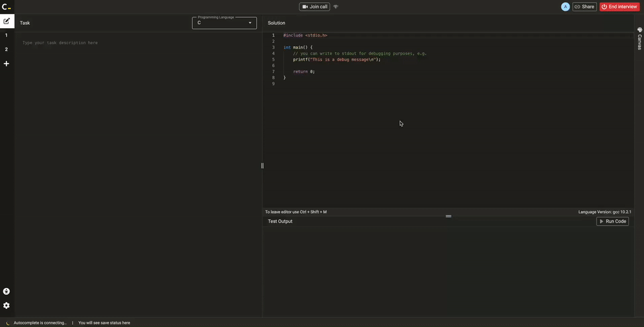Click the dropdown arrow next to C
The width and height of the screenshot is (644, 327).
click(250, 23)
